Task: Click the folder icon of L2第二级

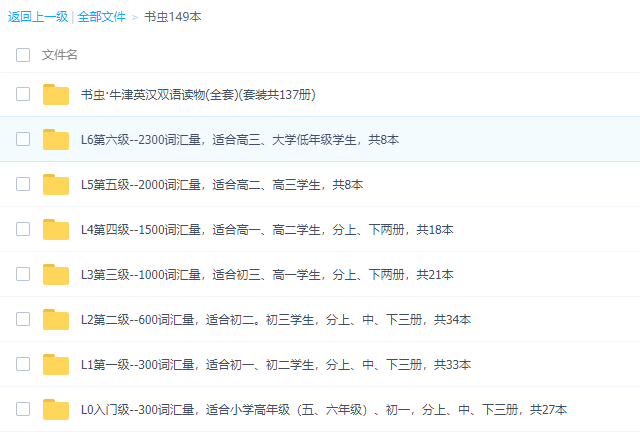Action: [x=56, y=319]
